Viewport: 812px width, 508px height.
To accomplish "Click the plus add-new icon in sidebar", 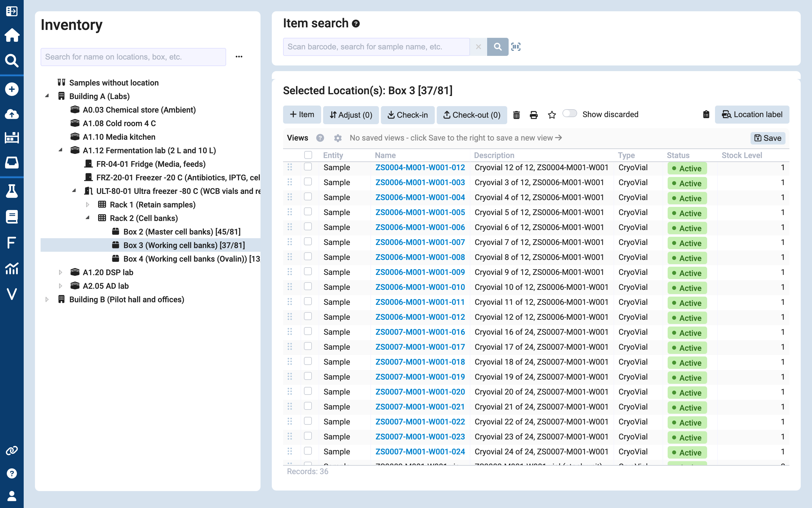I will click(x=12, y=89).
